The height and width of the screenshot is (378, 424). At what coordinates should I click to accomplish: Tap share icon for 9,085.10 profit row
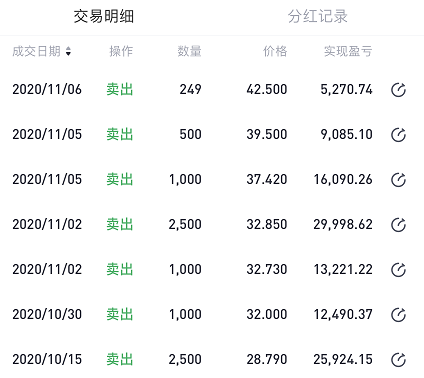click(398, 135)
